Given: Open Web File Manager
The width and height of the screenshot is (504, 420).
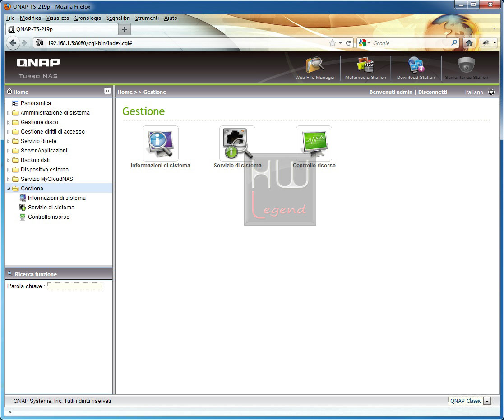Looking at the screenshot, I should click(315, 68).
